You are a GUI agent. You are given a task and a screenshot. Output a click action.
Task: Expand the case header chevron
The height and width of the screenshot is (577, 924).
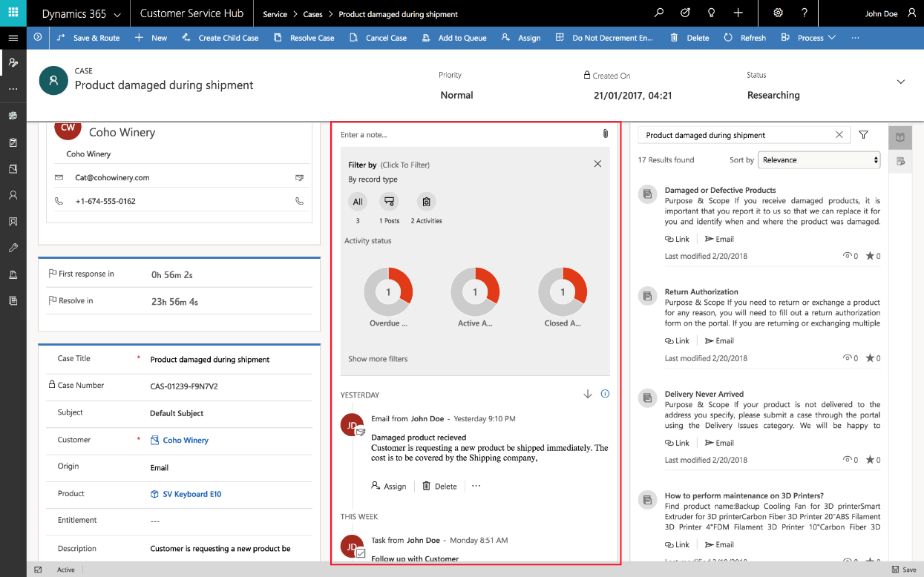[901, 82]
